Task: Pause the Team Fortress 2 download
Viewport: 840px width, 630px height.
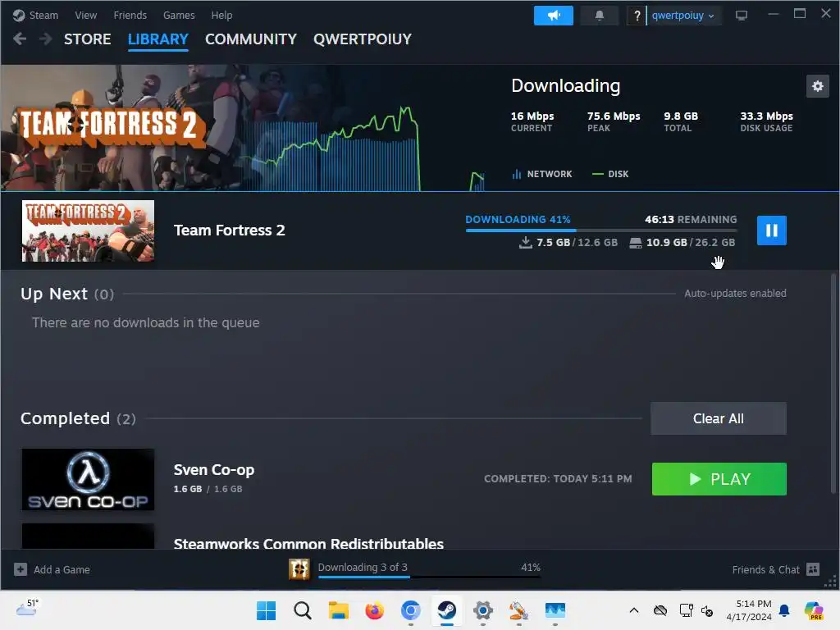Action: [x=771, y=231]
